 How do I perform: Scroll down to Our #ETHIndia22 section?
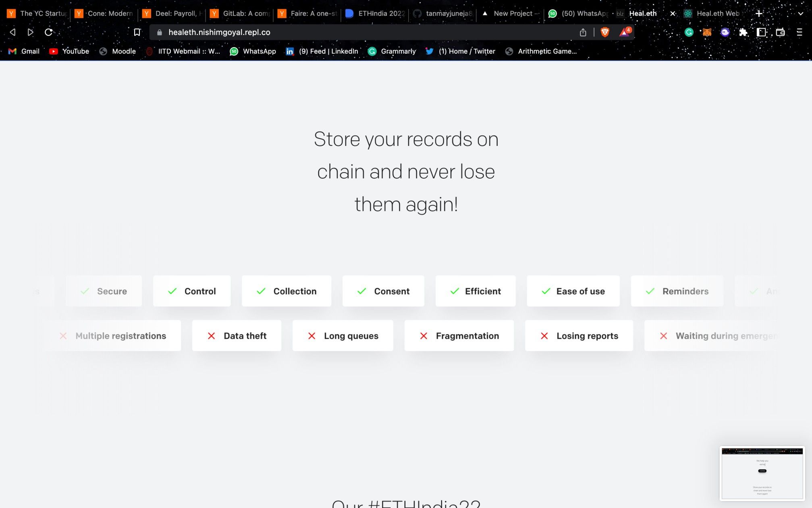coord(405,502)
